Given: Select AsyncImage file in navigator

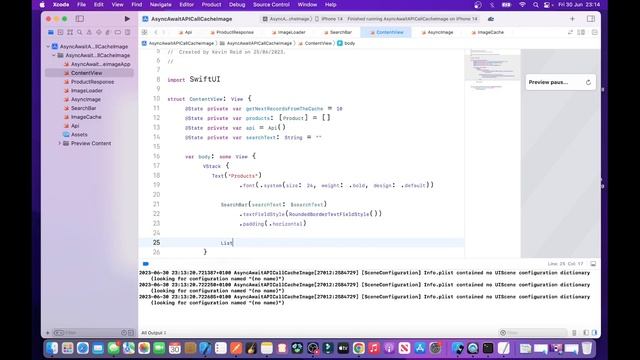Looking at the screenshot, I should click(x=82, y=99).
